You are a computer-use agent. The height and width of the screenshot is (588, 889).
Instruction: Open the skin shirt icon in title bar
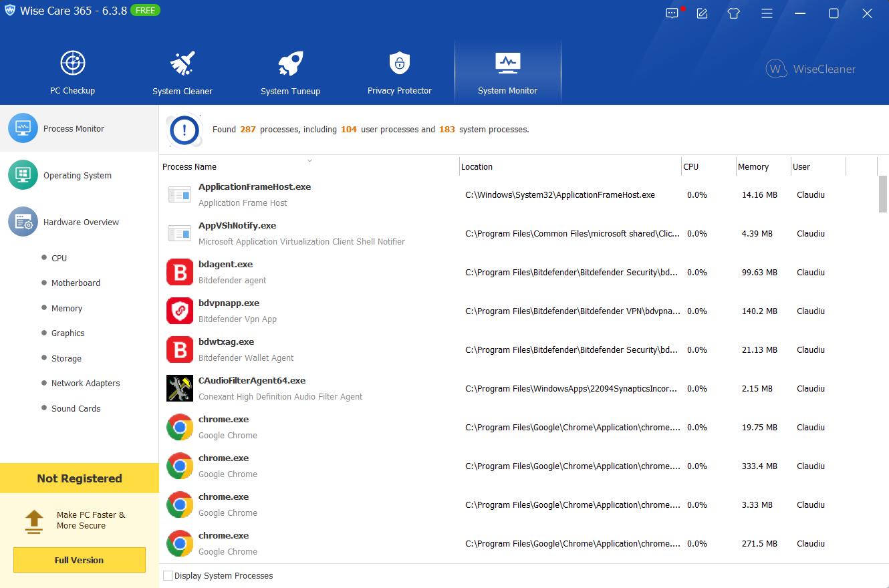click(x=733, y=13)
